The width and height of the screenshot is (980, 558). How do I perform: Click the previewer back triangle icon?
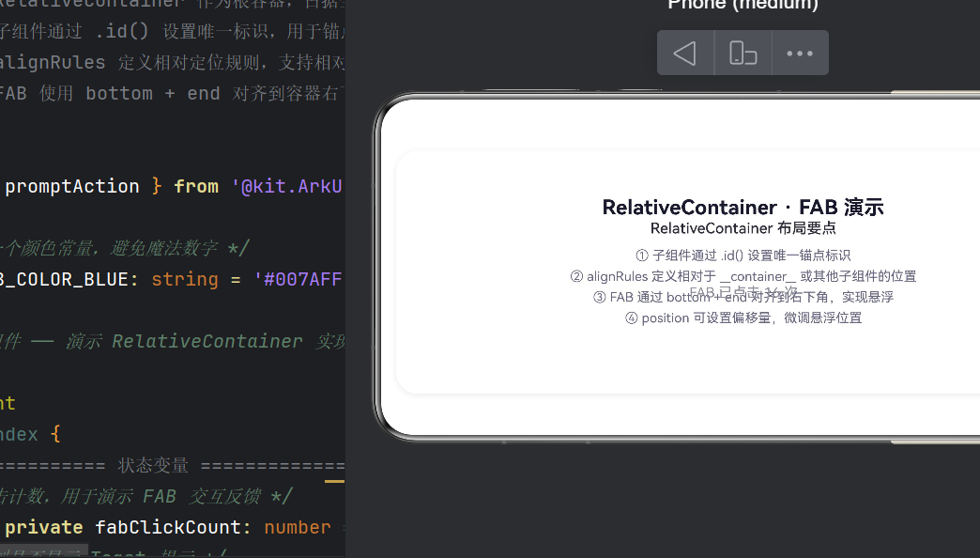[x=685, y=54]
